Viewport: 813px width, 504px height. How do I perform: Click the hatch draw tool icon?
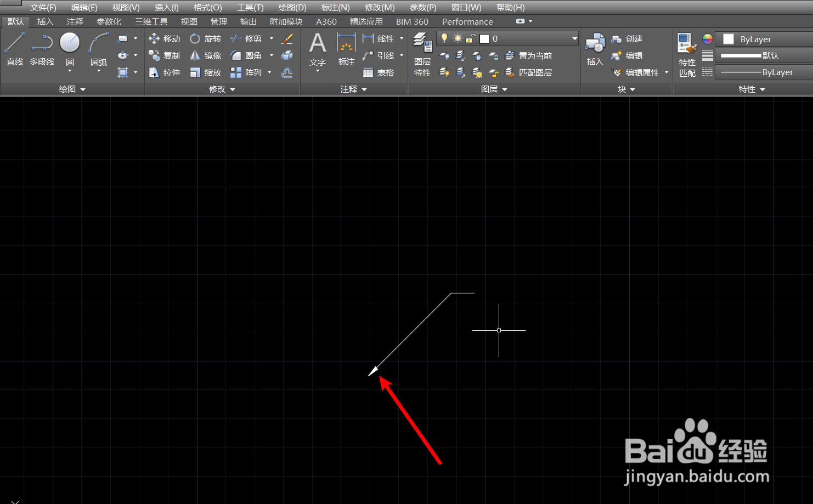point(123,72)
